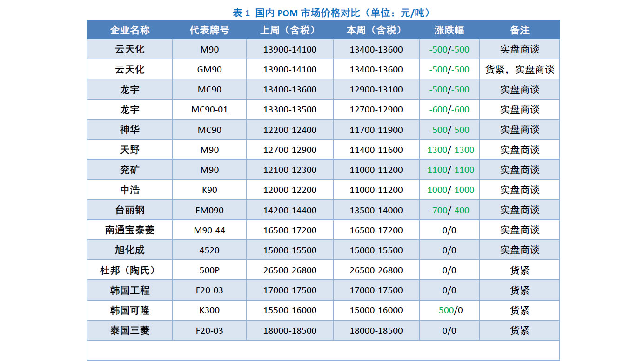Click 货紧 in the 杜邦（陶氏） row
644x362 pixels.
(x=520, y=270)
